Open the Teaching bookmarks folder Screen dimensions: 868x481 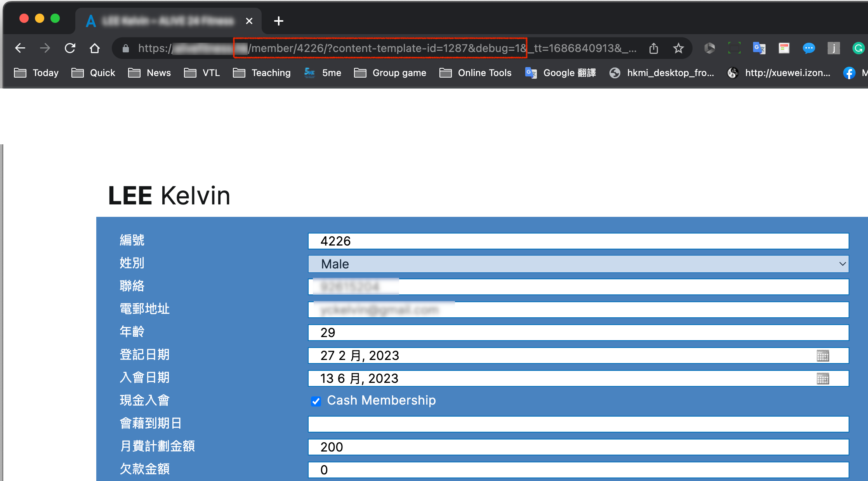click(x=262, y=73)
